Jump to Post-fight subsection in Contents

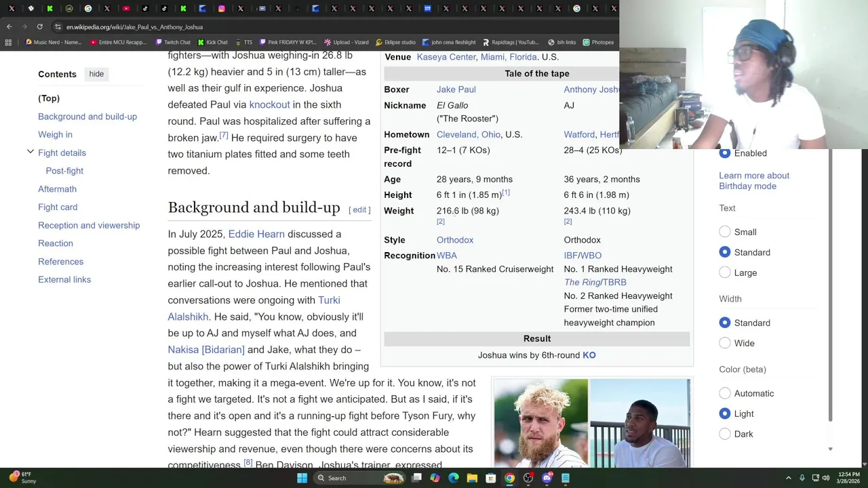[64, 171]
